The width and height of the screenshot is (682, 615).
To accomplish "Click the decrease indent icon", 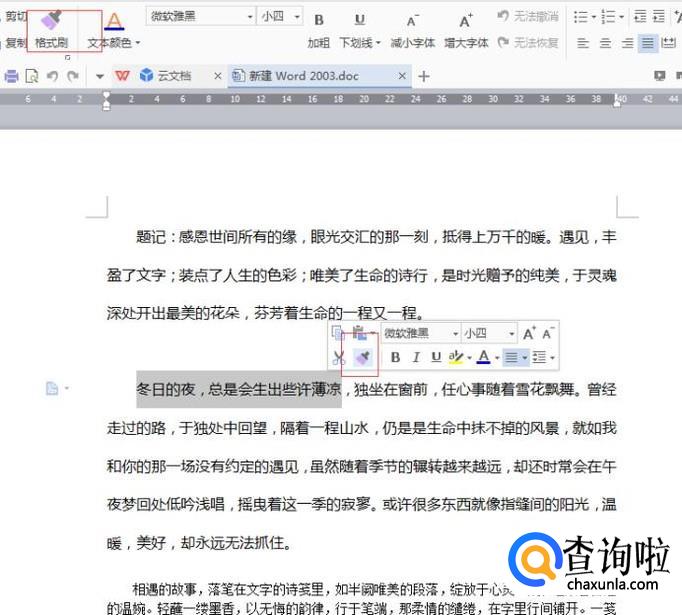I will (x=640, y=17).
